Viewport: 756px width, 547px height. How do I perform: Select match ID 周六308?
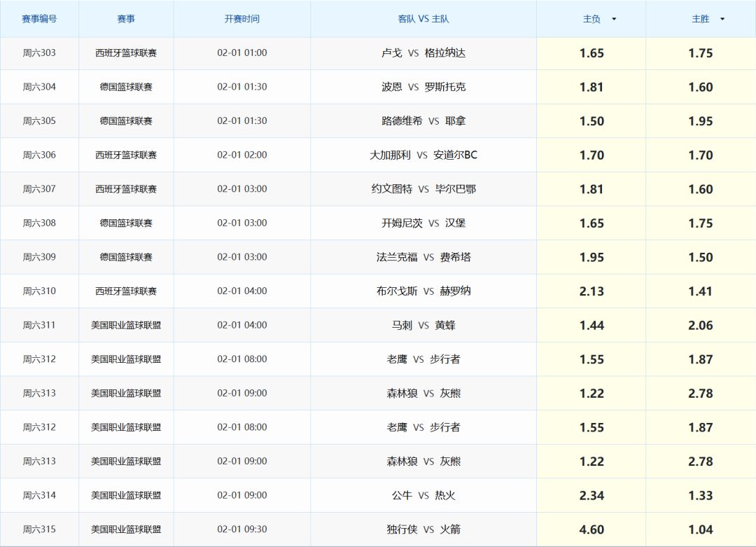tap(39, 223)
